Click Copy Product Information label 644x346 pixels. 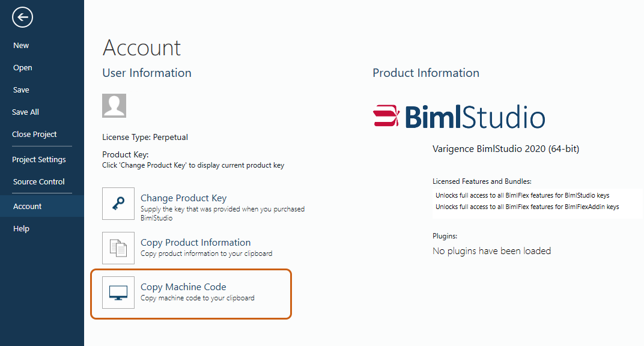point(195,243)
